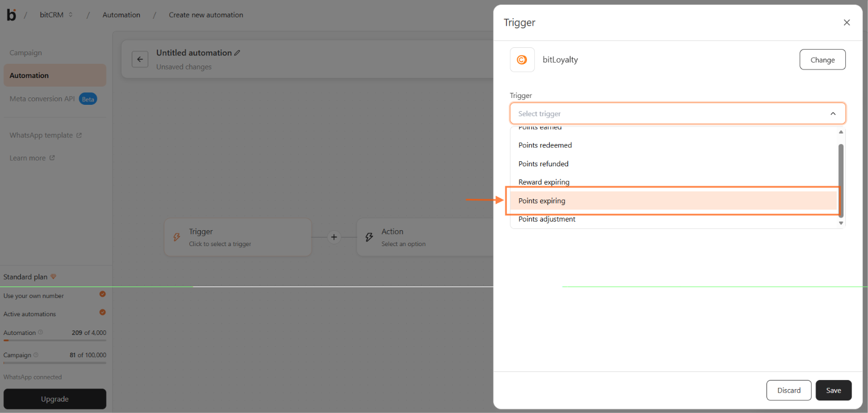
Task: Go to the Automation breadcrumb link
Action: tap(121, 15)
